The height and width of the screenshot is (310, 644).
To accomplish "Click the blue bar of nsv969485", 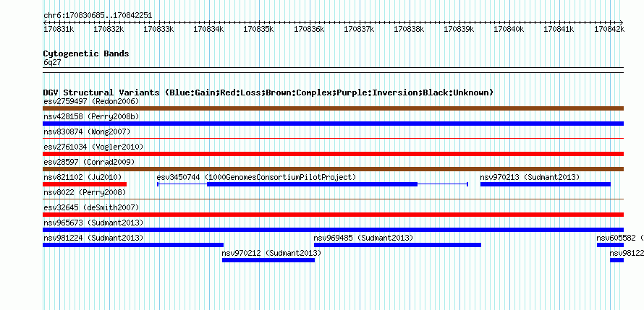I will click(x=397, y=245).
